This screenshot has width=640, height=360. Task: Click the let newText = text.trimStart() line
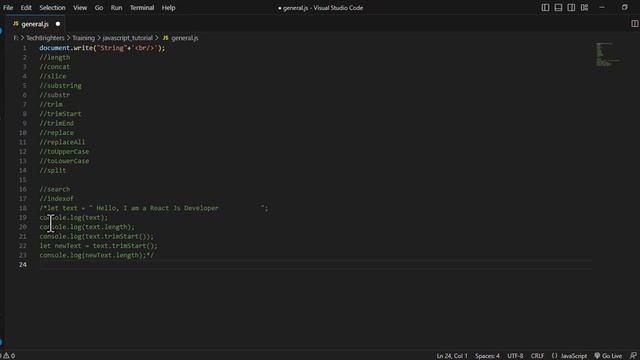point(98,246)
